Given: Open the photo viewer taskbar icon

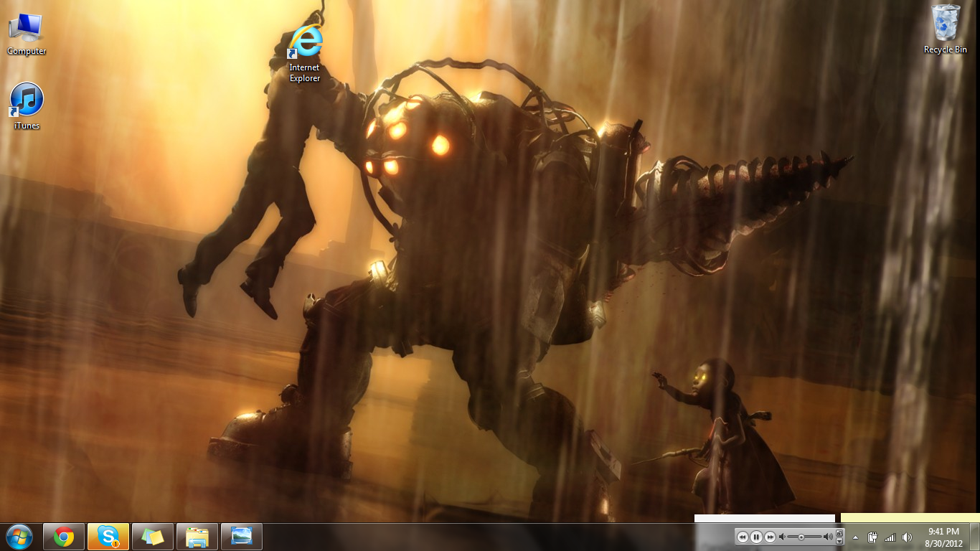Looking at the screenshot, I should (242, 537).
